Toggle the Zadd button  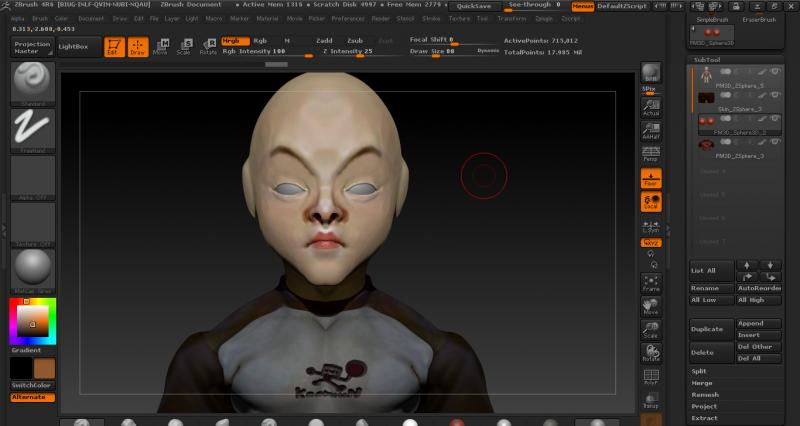coord(324,41)
